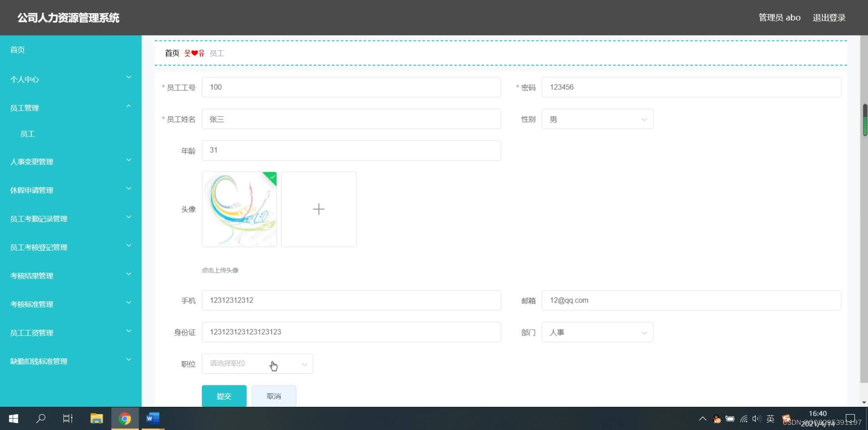Click the battery tray icon
This screenshot has height=430, width=868.
[x=730, y=419]
